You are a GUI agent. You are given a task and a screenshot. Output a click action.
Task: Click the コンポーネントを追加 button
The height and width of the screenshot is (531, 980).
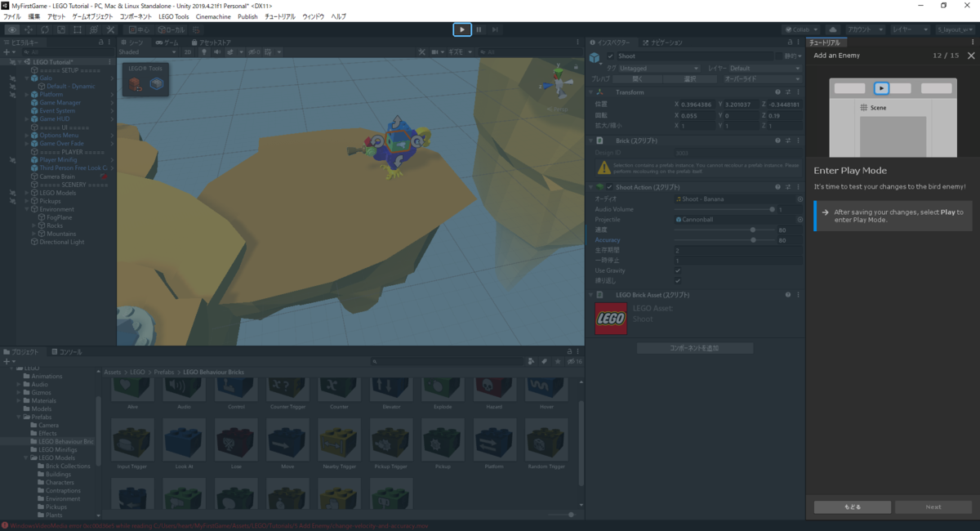(695, 348)
